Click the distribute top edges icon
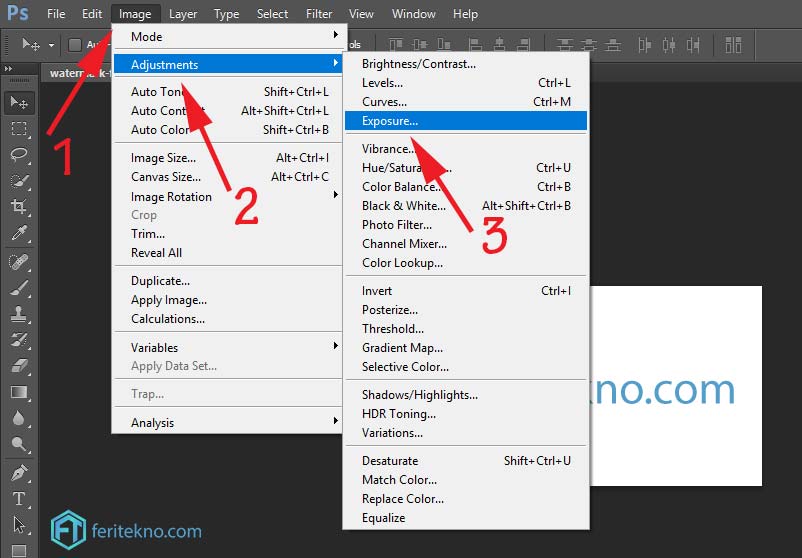 click(565, 45)
